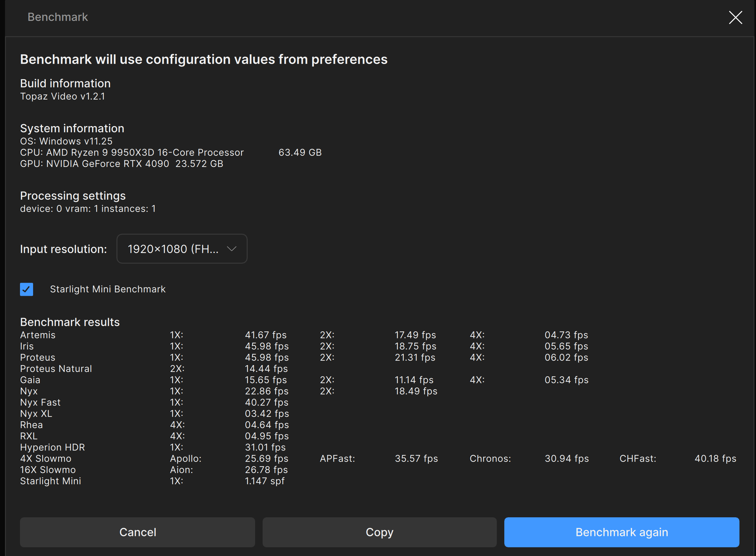Click the System information heading

pyautogui.click(x=72, y=128)
